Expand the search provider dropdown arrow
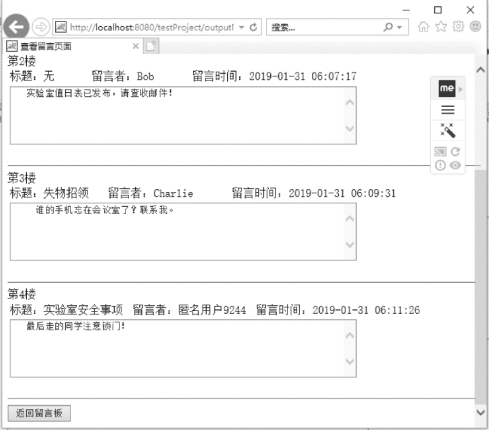The height and width of the screenshot is (430, 489). coord(399,27)
